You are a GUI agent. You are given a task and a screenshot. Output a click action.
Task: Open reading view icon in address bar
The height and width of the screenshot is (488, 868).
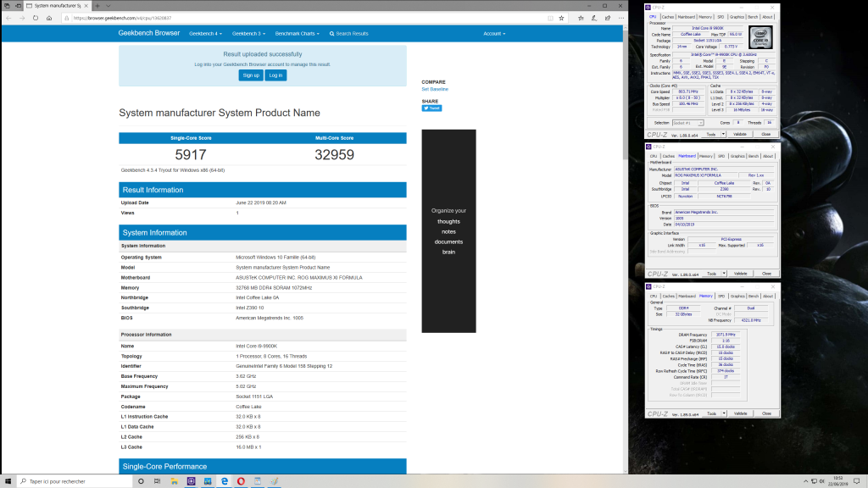tap(550, 19)
